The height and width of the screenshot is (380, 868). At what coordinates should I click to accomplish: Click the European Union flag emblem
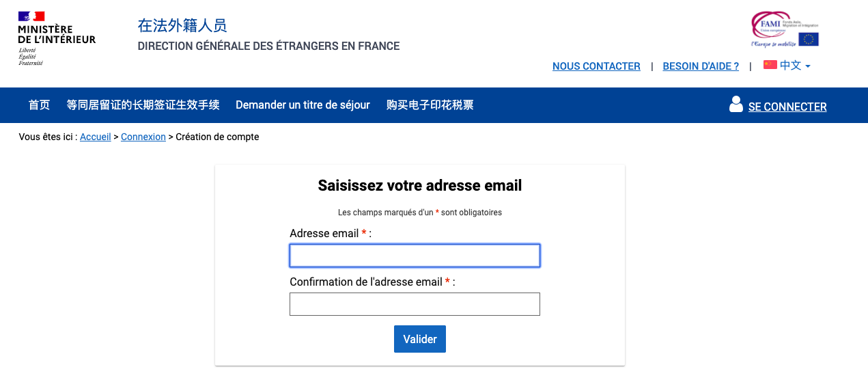pyautogui.click(x=809, y=39)
